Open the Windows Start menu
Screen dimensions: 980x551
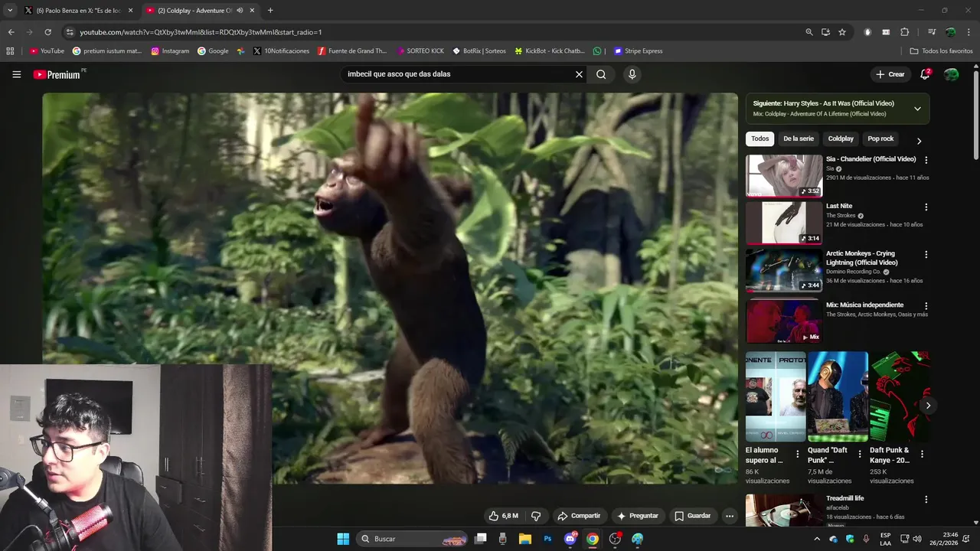pyautogui.click(x=343, y=539)
